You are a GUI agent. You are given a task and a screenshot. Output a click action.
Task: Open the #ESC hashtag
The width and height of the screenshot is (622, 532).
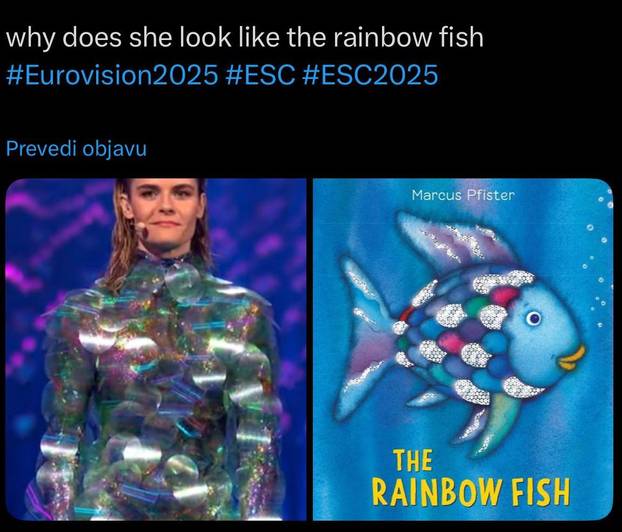coord(260,75)
